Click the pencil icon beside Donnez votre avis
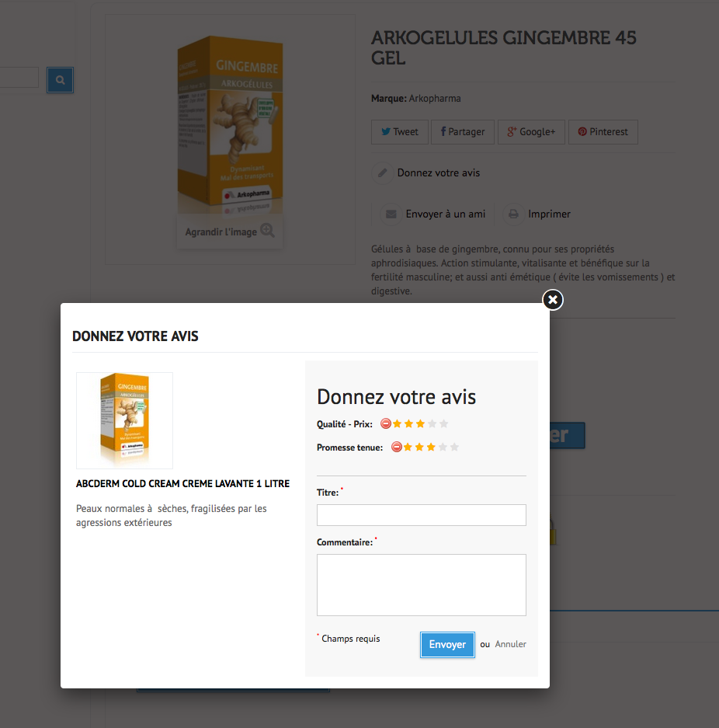The image size is (719, 728). [x=383, y=173]
